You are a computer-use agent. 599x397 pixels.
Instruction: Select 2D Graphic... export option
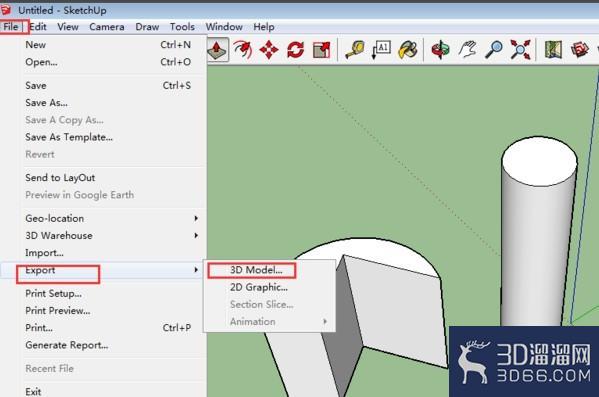[269, 287]
